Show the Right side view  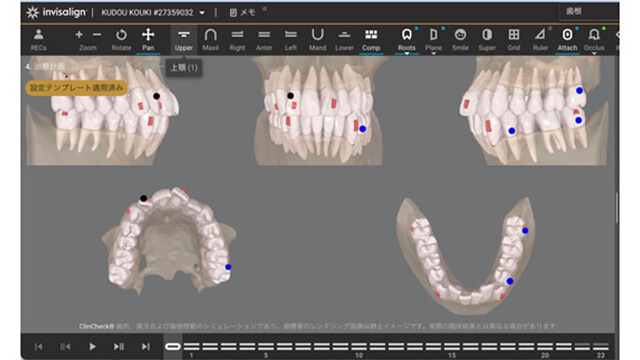tap(237, 40)
